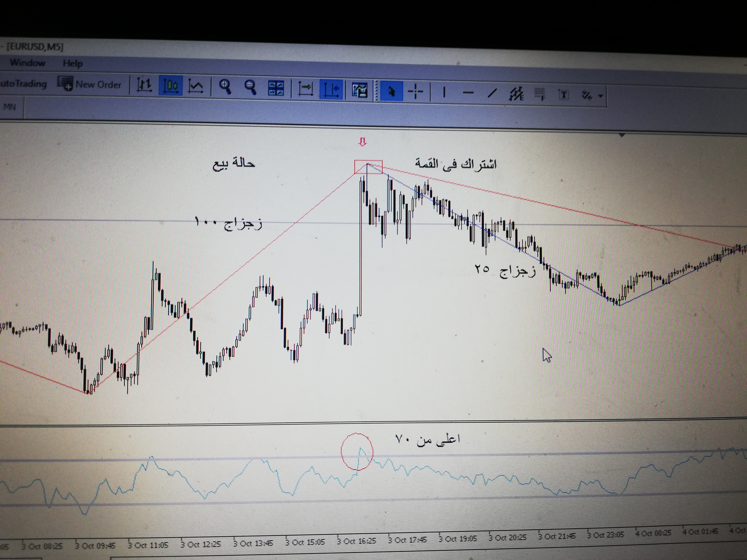Image resolution: width=747 pixels, height=560 pixels.
Task: Open the Help menu
Action: [73, 64]
